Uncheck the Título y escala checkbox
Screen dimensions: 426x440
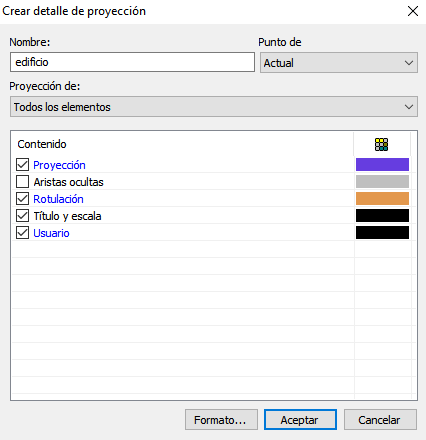point(22,216)
